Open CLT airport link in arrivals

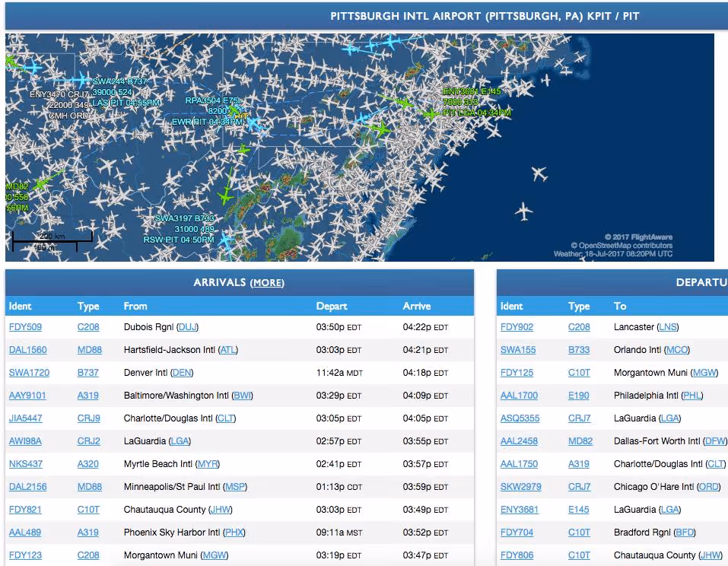point(226,418)
